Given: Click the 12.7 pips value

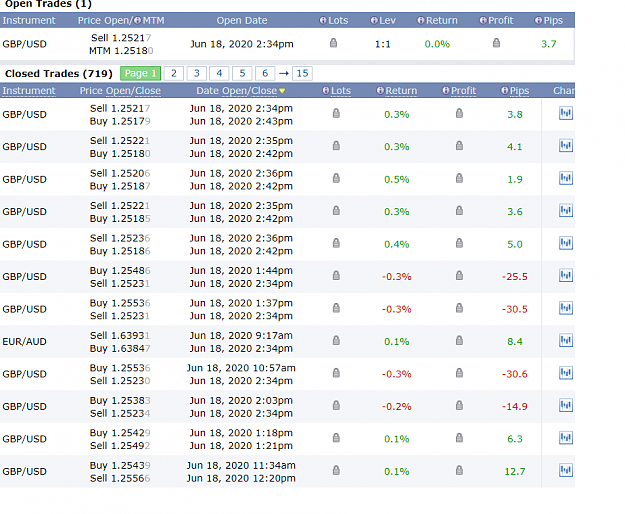Looking at the screenshot, I should [x=515, y=471].
